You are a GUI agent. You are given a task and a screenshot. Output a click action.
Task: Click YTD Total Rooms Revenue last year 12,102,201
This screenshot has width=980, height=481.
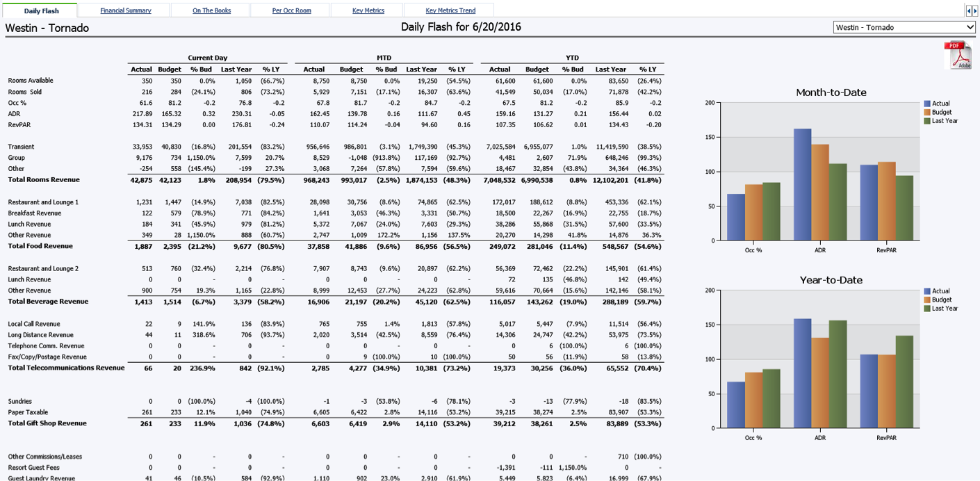610,180
